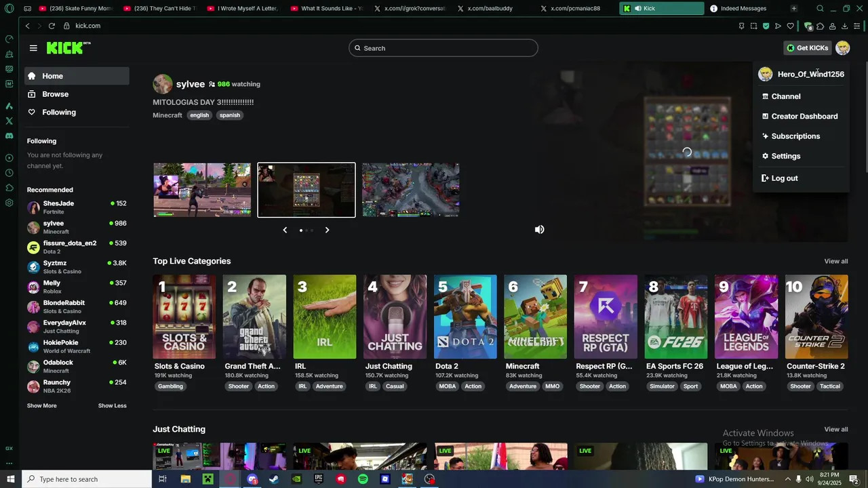Click the MOBA tag under Dota 2
This screenshot has height=488, width=868.
tap(448, 386)
